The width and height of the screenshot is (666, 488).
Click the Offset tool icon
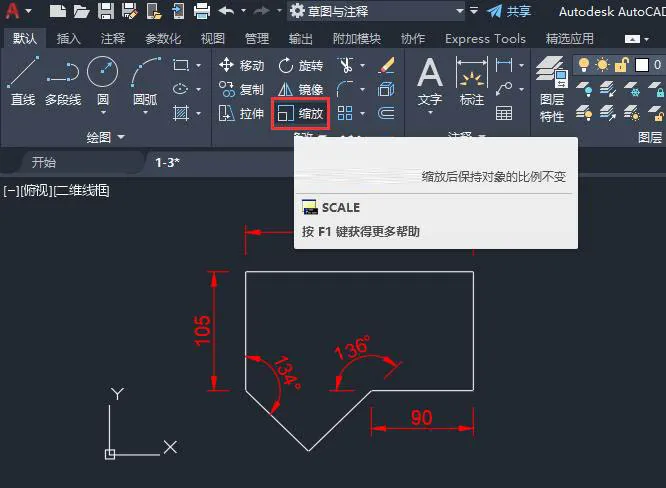coord(386,113)
